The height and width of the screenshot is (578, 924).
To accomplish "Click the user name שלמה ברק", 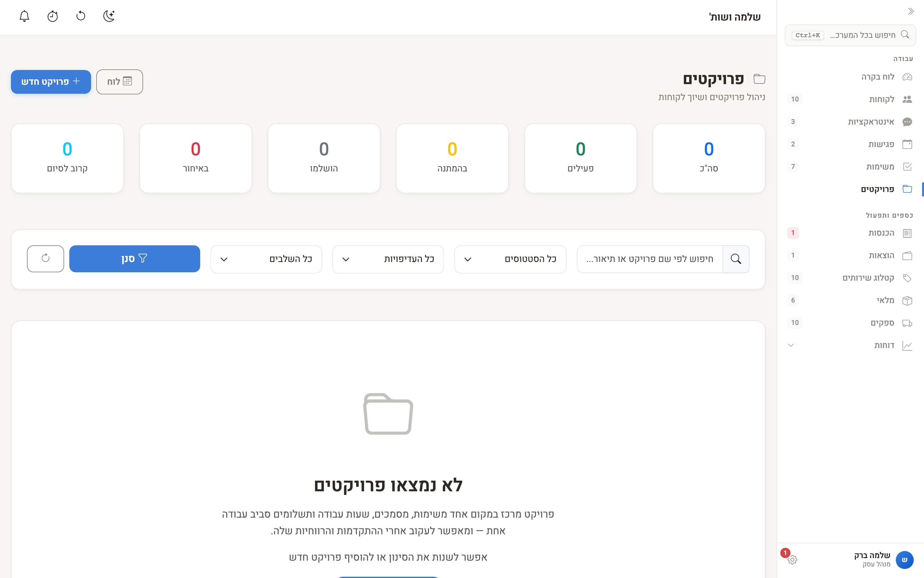I will tap(872, 555).
